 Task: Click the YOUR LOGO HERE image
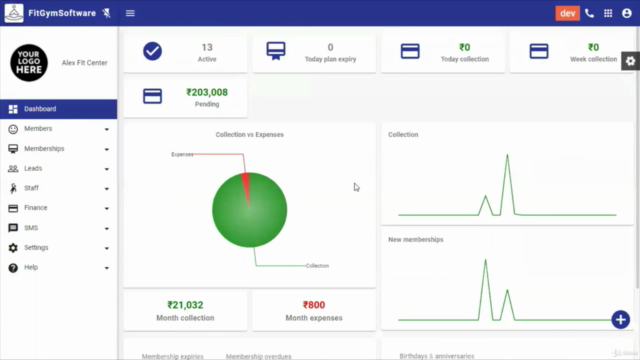pos(29,62)
